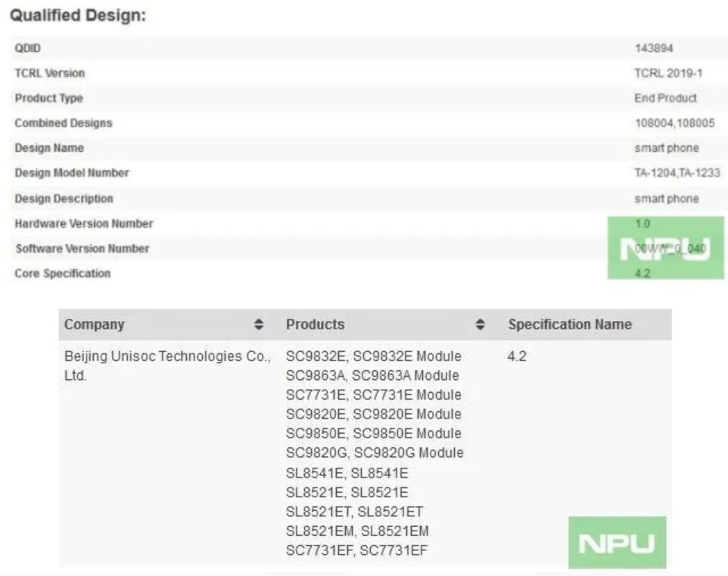Image resolution: width=728 pixels, height=576 pixels.
Task: Select Specification Name cell value 4.2
Action: tap(517, 356)
